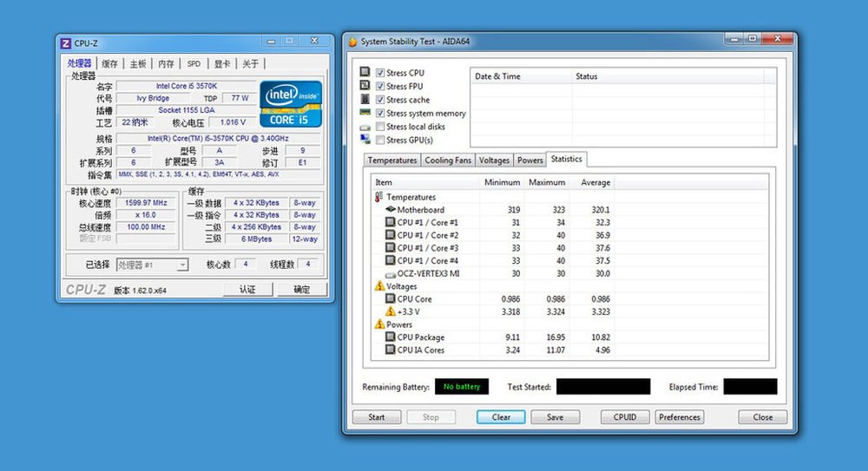Click the CPU Package icon
The image size is (868, 471).
[x=391, y=337]
